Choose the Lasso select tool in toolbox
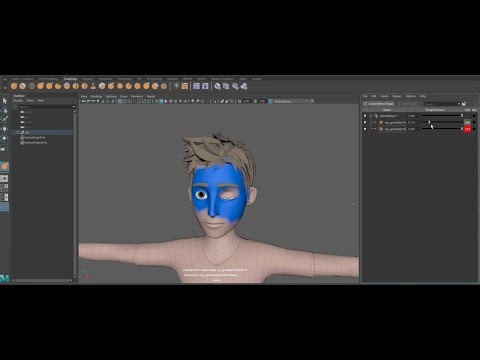Image resolution: width=480 pixels, height=360 pixels. coord(5,110)
